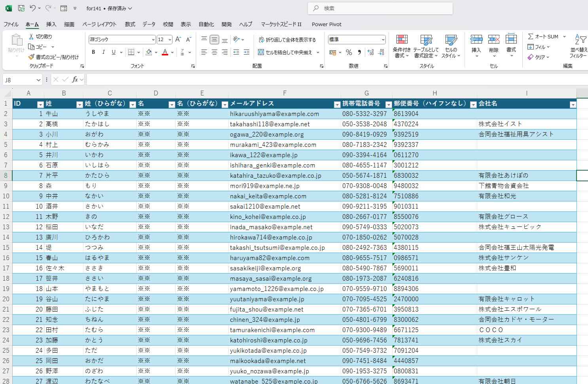Image resolution: width=588 pixels, height=384 pixels.
Task: Toggle center horizontal alignment
Action: pyautogui.click(x=214, y=52)
